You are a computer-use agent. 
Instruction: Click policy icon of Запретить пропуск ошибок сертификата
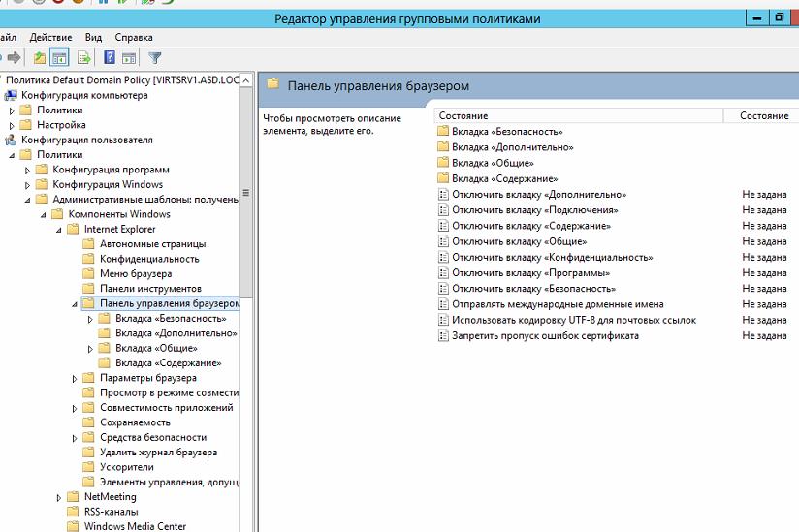[443, 336]
